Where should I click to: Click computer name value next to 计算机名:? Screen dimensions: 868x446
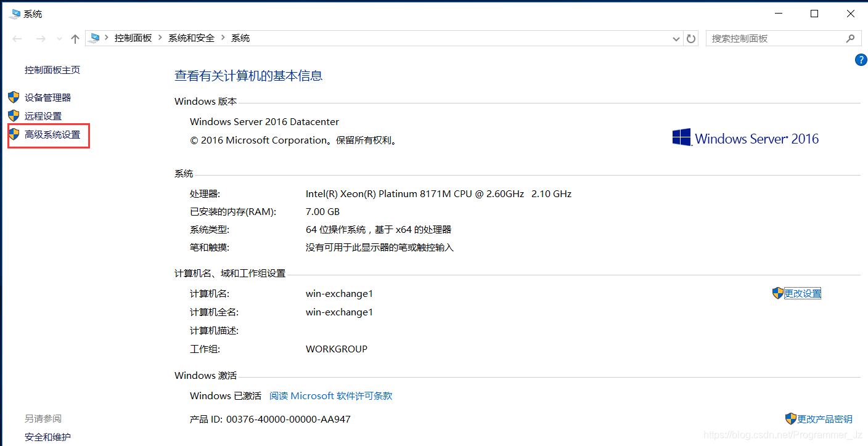point(339,293)
